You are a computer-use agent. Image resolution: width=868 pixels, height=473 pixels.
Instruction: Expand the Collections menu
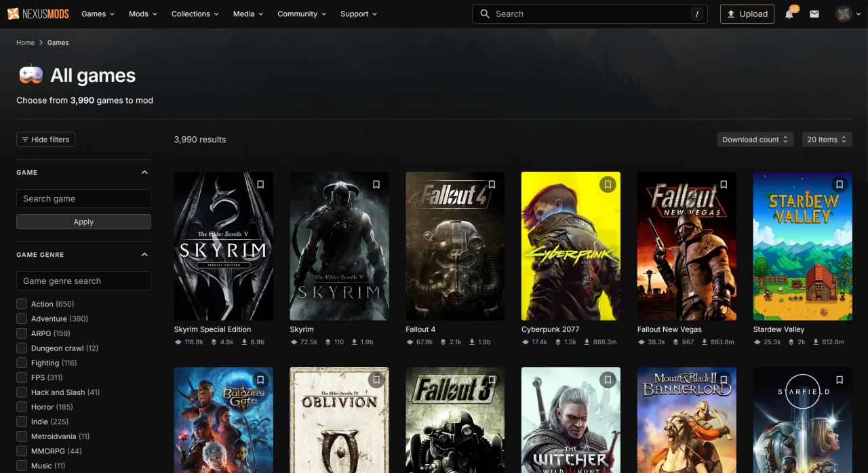[195, 14]
